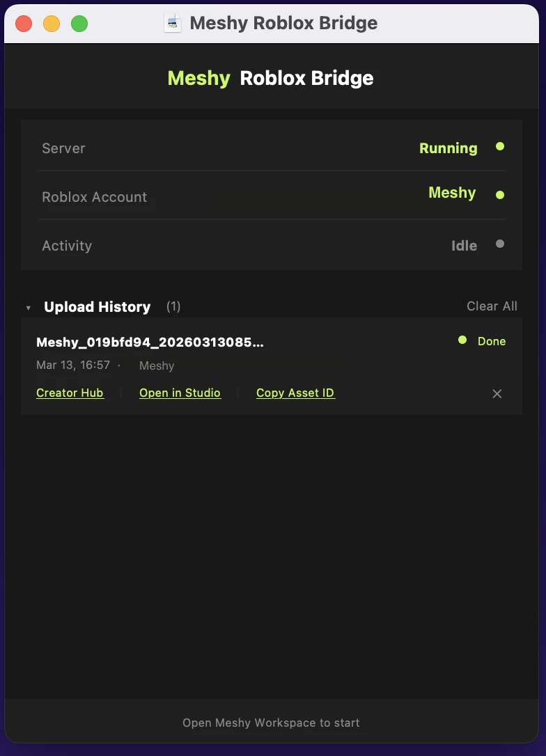The height and width of the screenshot is (756, 546).
Task: Select the Meshy_019bfd94 upload file name
Action: click(x=150, y=342)
